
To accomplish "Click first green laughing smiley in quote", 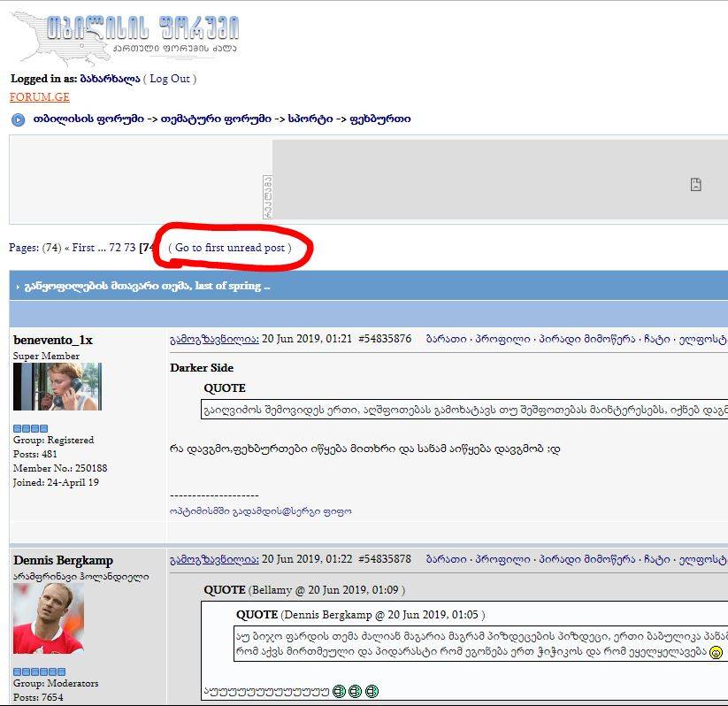I will (340, 691).
